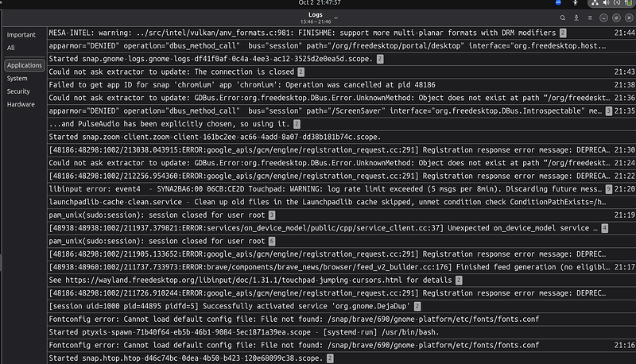This screenshot has width=636, height=364.
Task: Click the volume speaker icon
Action: point(606,3)
